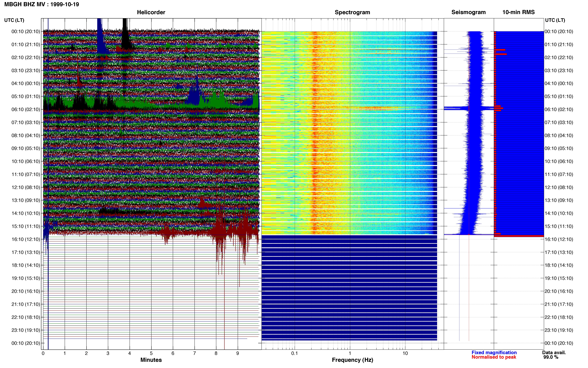The height and width of the screenshot is (368, 588).
Task: Select the '10-min RMS' panel heading
Action: tap(518, 12)
